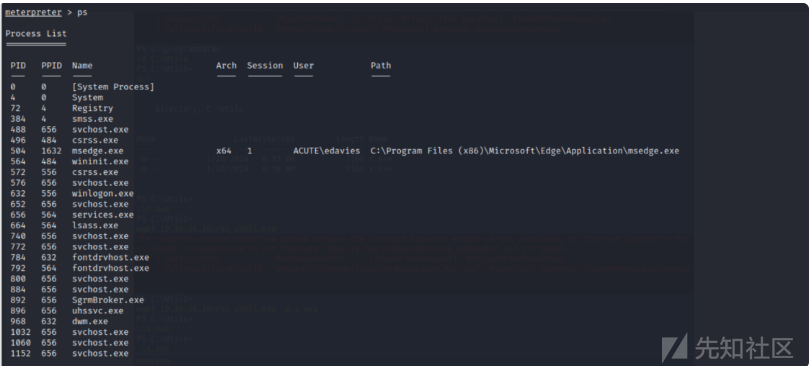Click fontdrvhost.exe in the PID 784 row
Image resolution: width=809 pixels, height=366 pixels.
coord(110,257)
